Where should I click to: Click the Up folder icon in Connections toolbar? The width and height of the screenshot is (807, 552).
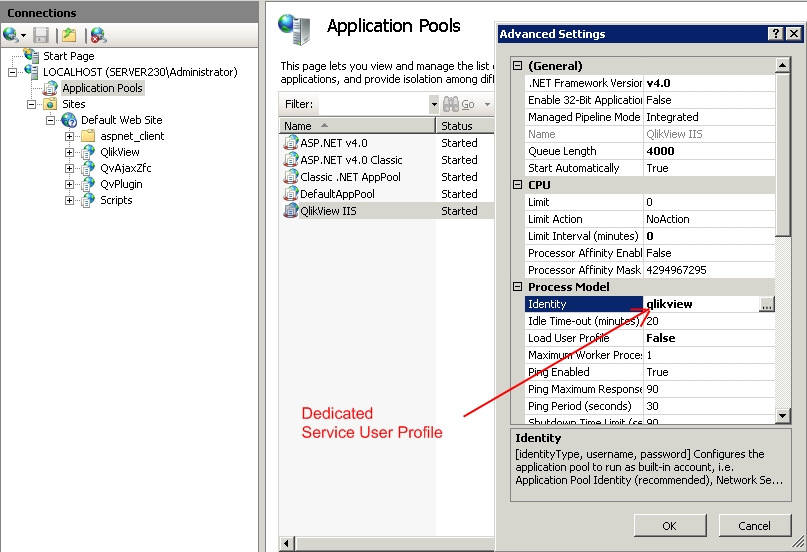[x=69, y=35]
